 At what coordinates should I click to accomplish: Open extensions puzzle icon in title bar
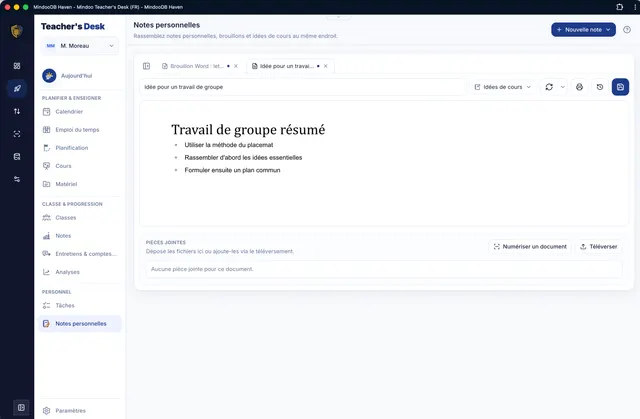620,7
